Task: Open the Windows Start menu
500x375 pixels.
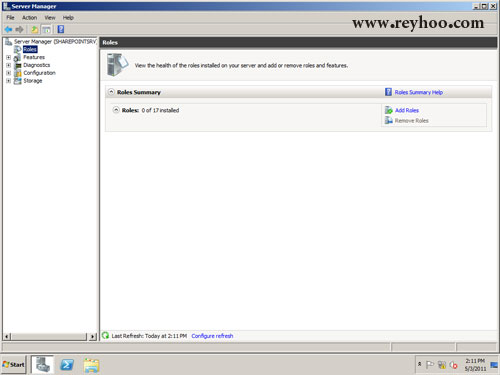Action: [x=14, y=365]
